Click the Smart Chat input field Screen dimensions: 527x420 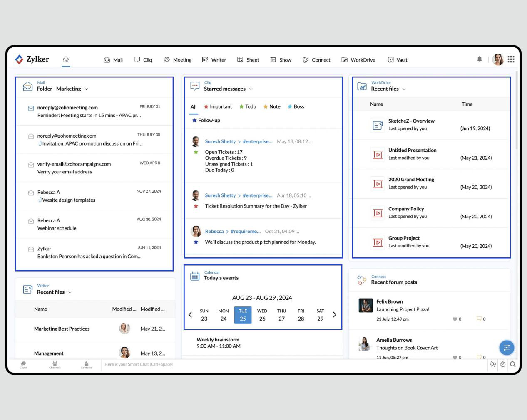tap(294, 365)
